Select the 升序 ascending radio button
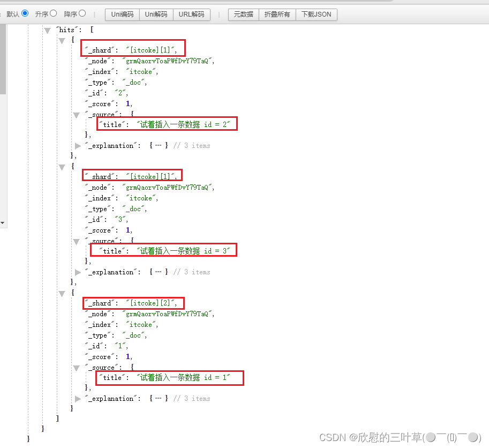This screenshot has height=448, width=489. [x=54, y=13]
